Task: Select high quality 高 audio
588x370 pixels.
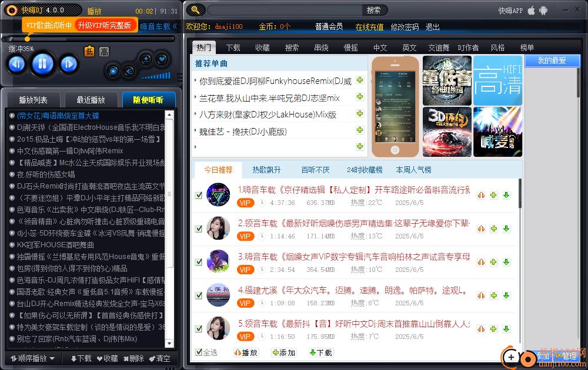Action: coord(104,51)
